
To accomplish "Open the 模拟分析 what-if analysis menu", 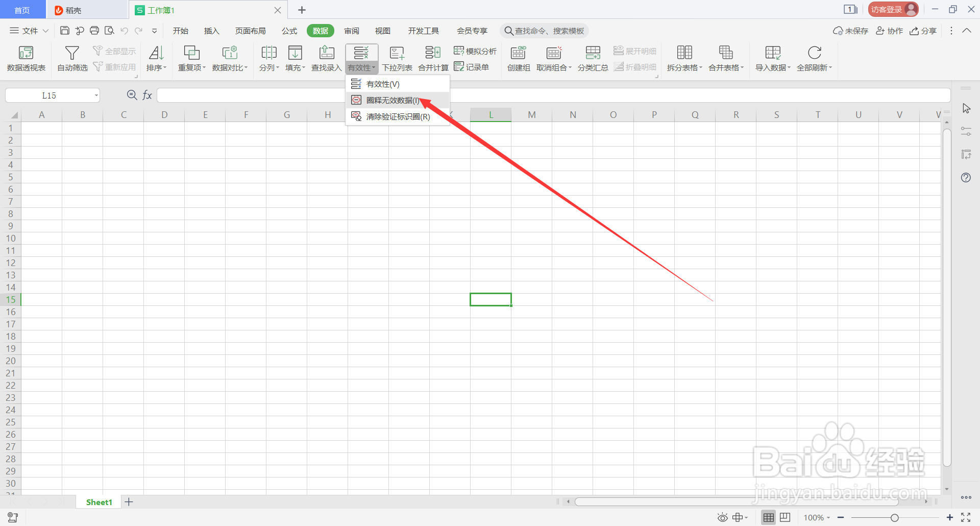I will [x=475, y=51].
